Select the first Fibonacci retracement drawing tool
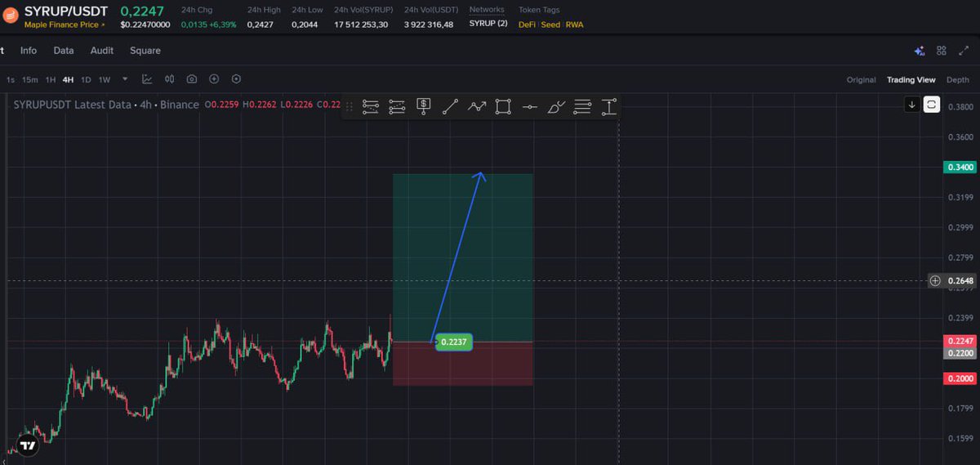980x465 pixels. [x=371, y=106]
